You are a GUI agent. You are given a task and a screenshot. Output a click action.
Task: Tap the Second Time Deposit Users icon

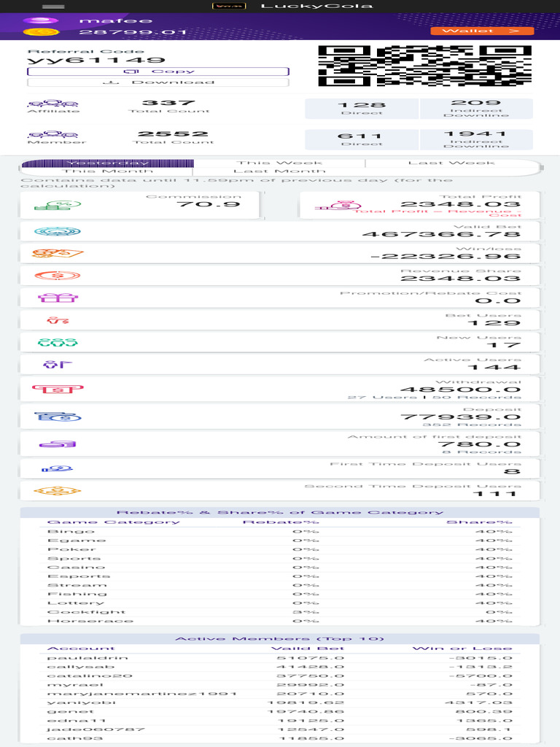tap(58, 491)
